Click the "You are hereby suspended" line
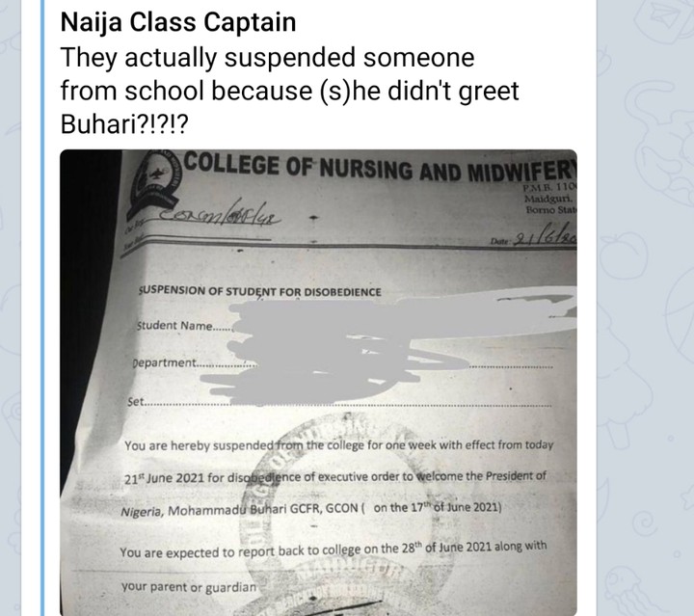The image size is (694, 616). tap(337, 447)
